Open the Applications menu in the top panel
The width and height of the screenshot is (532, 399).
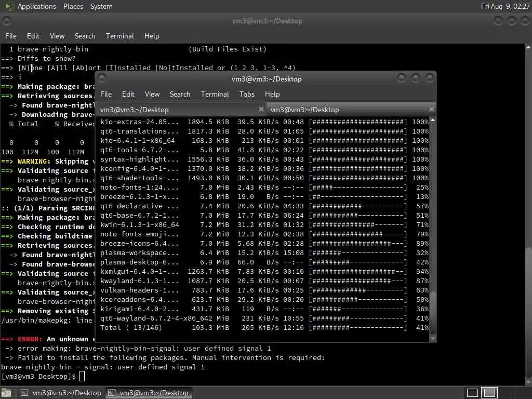click(x=37, y=6)
